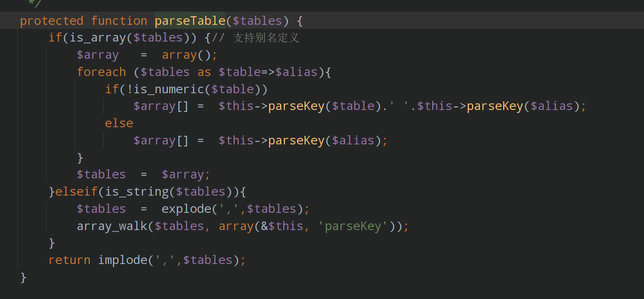The height and width of the screenshot is (299, 644).
Task: Place cursor on the protected keyword
Action: tap(52, 21)
